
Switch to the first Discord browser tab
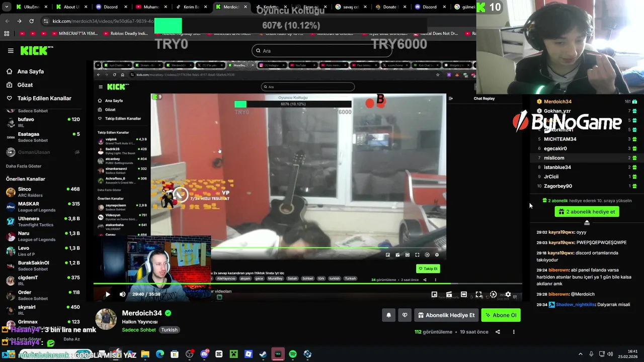(112, 7)
